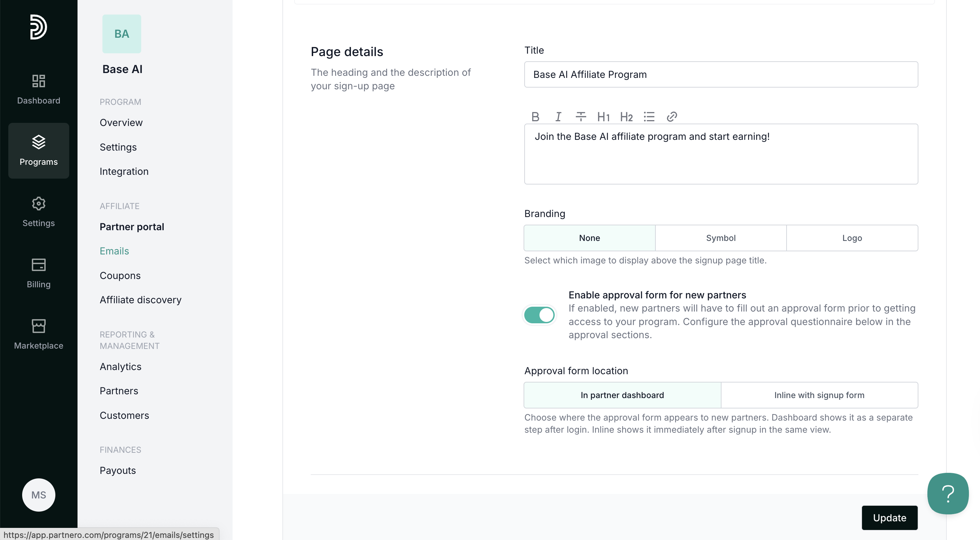
Task: Click the Bold formatting icon
Action: point(535,116)
